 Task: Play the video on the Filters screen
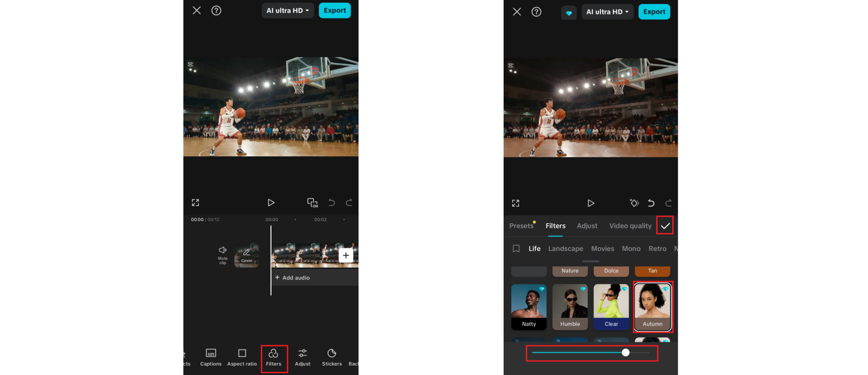point(590,203)
